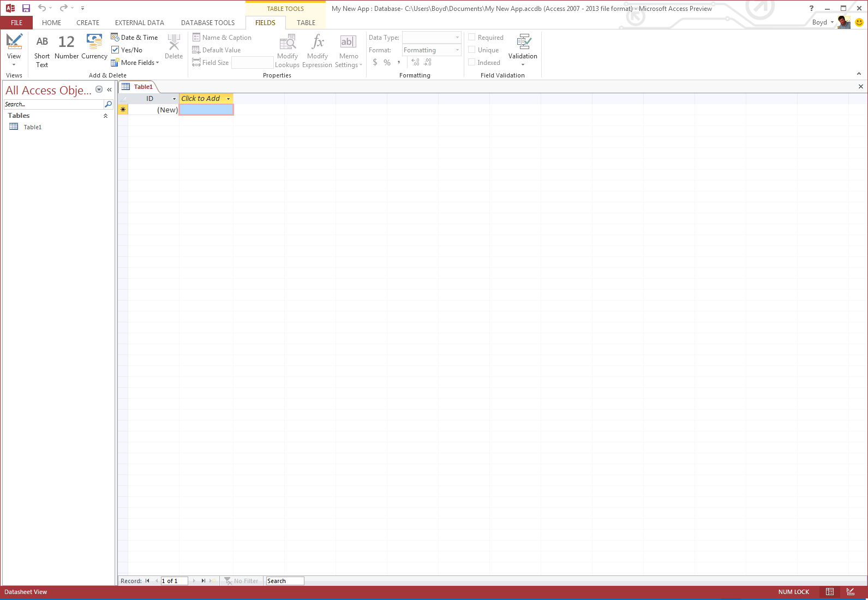Image resolution: width=868 pixels, height=600 pixels.
Task: Check the Indexed checkbox
Action: click(x=472, y=62)
